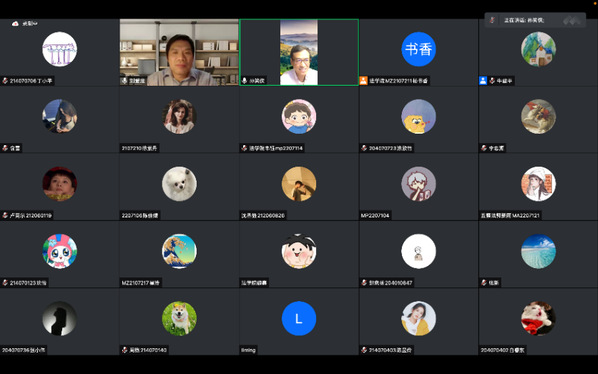Image resolution: width=598 pixels, height=374 pixels.
Task: Click microphone icon on the green-bordered speaker tile
Action: [x=244, y=81]
